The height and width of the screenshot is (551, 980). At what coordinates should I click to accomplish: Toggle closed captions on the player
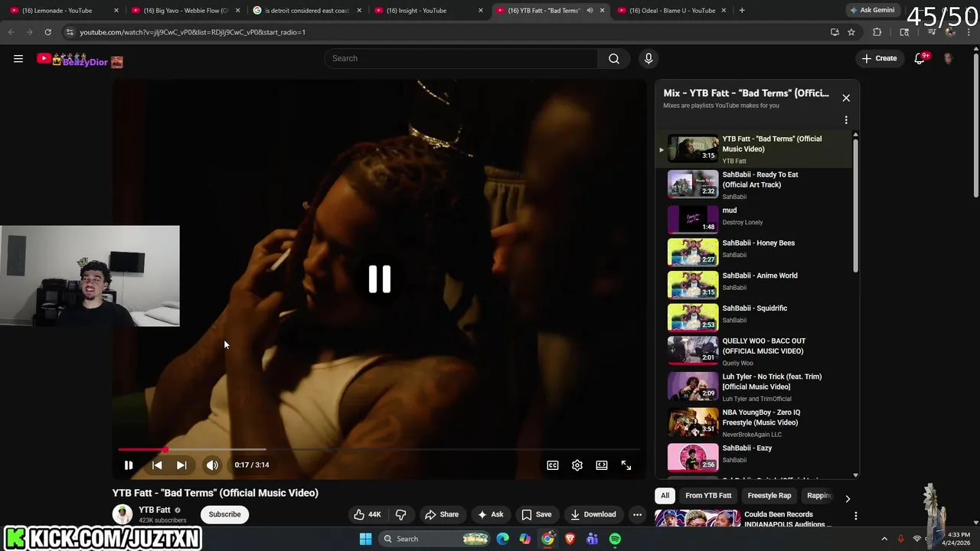[553, 465]
